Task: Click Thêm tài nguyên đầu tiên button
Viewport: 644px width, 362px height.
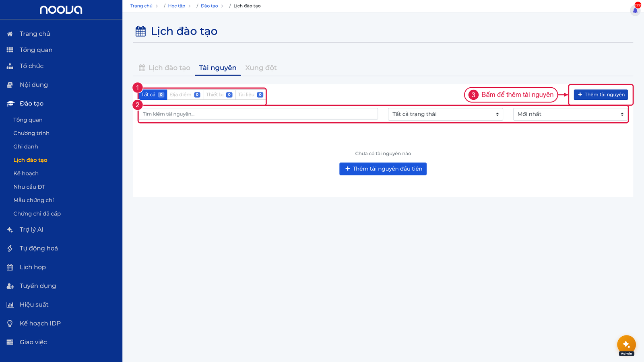Action: point(383,169)
